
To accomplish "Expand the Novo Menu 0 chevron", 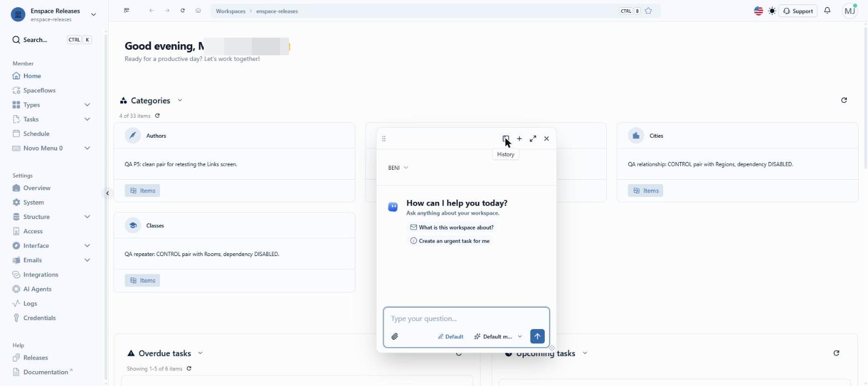I will click(x=87, y=148).
